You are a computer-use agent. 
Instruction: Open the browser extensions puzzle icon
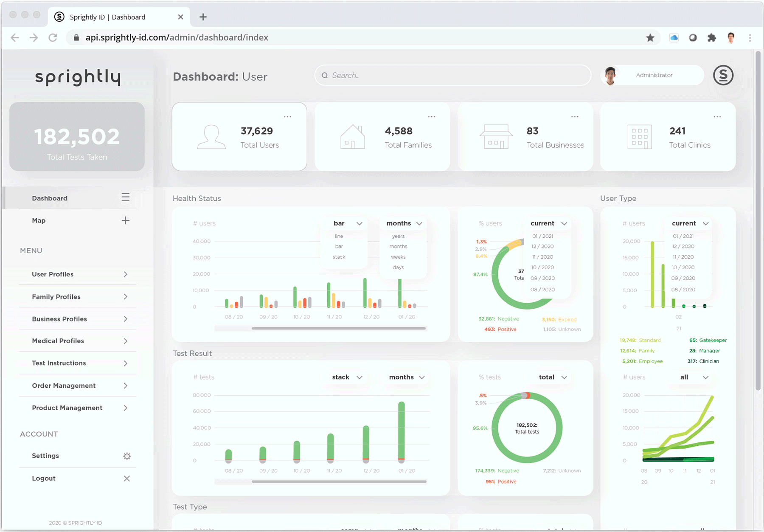(712, 38)
